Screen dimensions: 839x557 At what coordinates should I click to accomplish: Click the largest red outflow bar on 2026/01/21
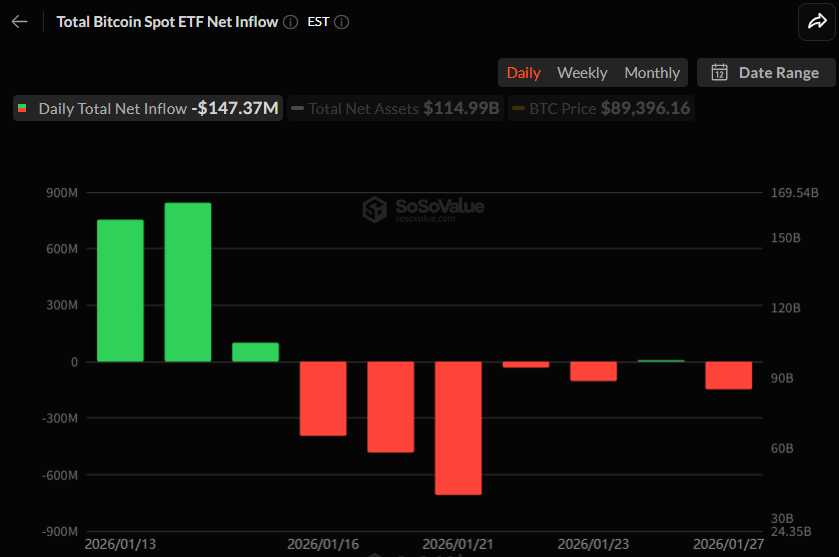click(x=458, y=427)
